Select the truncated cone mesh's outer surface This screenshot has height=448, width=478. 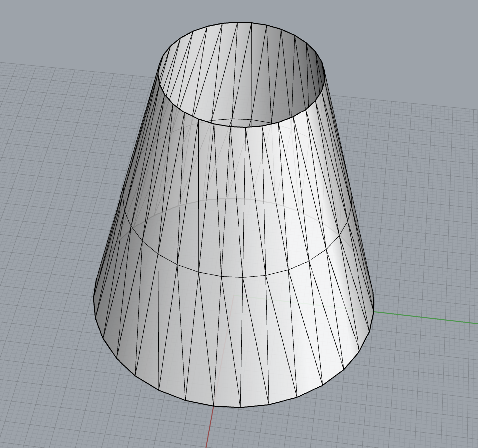[x=235, y=268]
